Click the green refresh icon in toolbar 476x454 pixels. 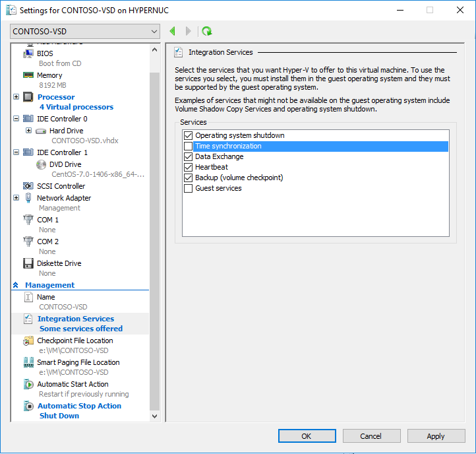tap(207, 31)
